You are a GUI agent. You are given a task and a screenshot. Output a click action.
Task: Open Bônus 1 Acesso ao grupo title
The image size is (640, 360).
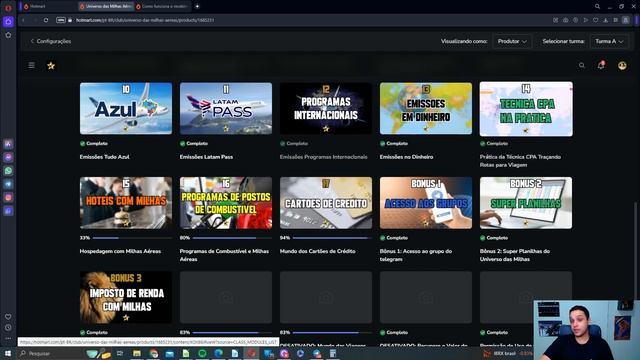416,255
